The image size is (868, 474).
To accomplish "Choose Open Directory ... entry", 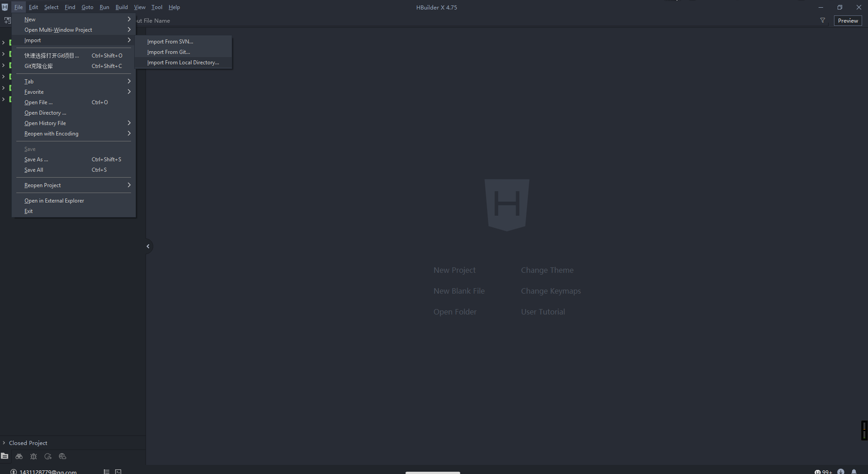I will (73, 112).
